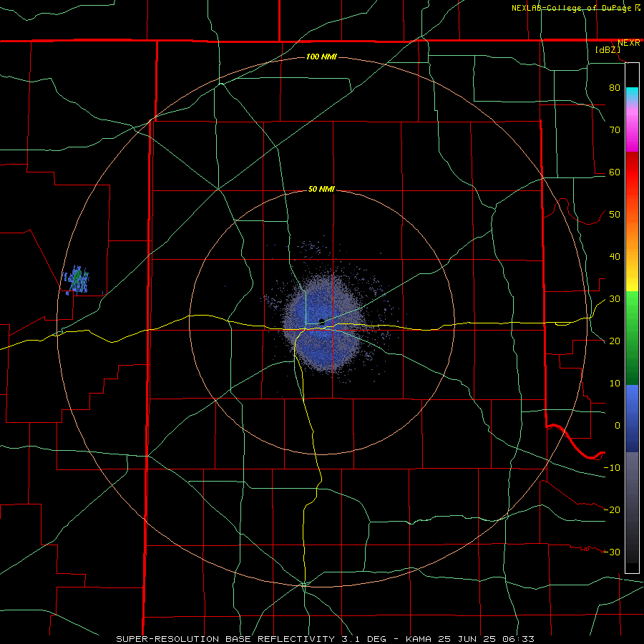Click the -20 value on the dBZ scale

[612, 510]
